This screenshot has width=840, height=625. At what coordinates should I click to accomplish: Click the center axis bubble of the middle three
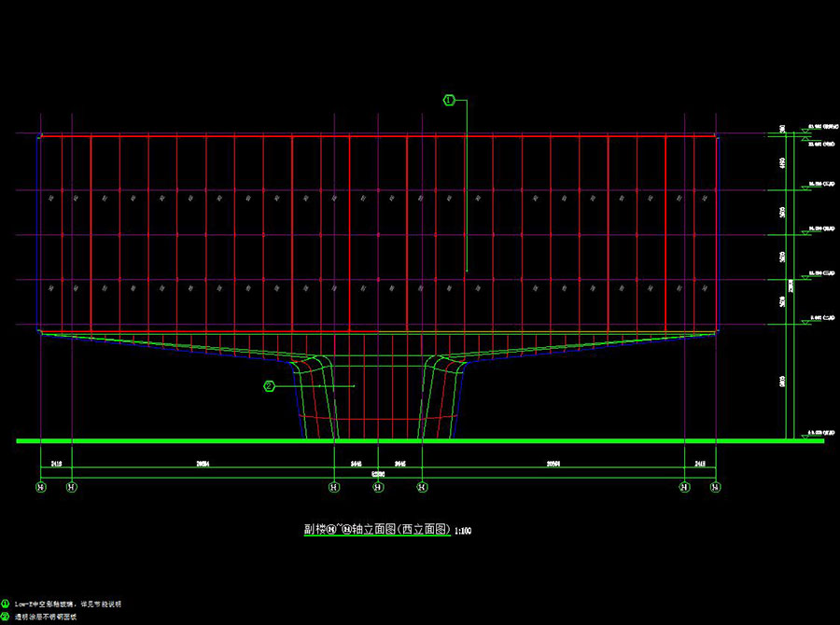pyautogui.click(x=378, y=487)
